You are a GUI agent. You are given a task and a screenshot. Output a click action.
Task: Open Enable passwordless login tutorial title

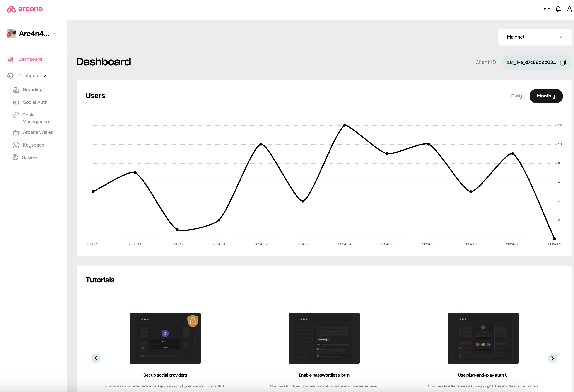click(x=324, y=375)
